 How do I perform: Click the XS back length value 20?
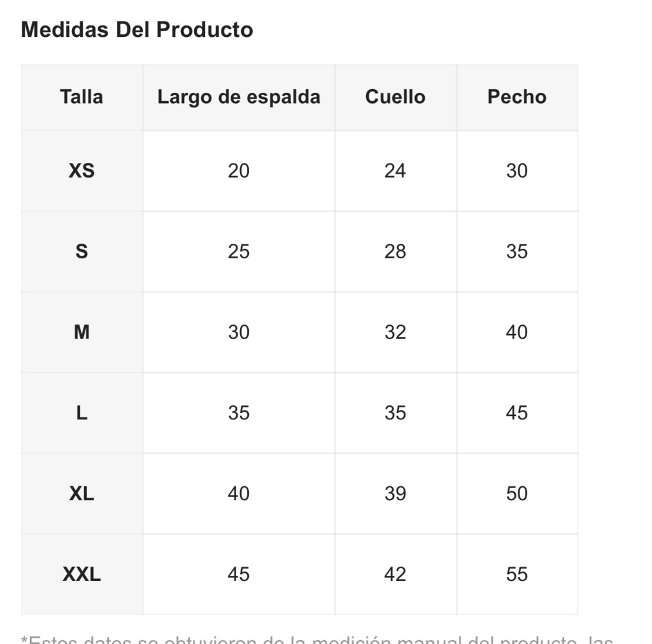(x=239, y=171)
